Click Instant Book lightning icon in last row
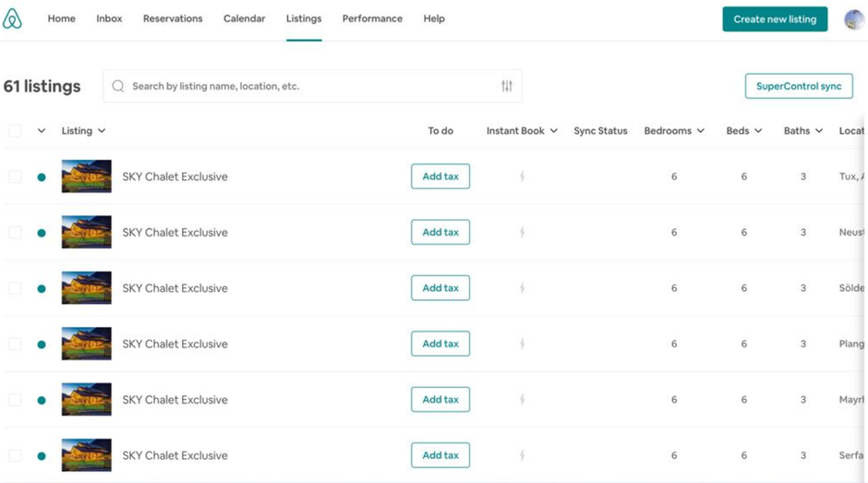 [x=522, y=455]
